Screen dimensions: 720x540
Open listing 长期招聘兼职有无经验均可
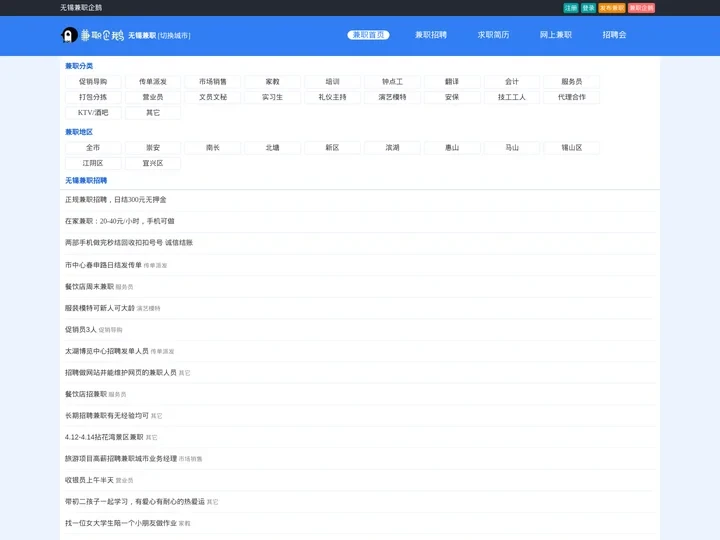point(107,416)
